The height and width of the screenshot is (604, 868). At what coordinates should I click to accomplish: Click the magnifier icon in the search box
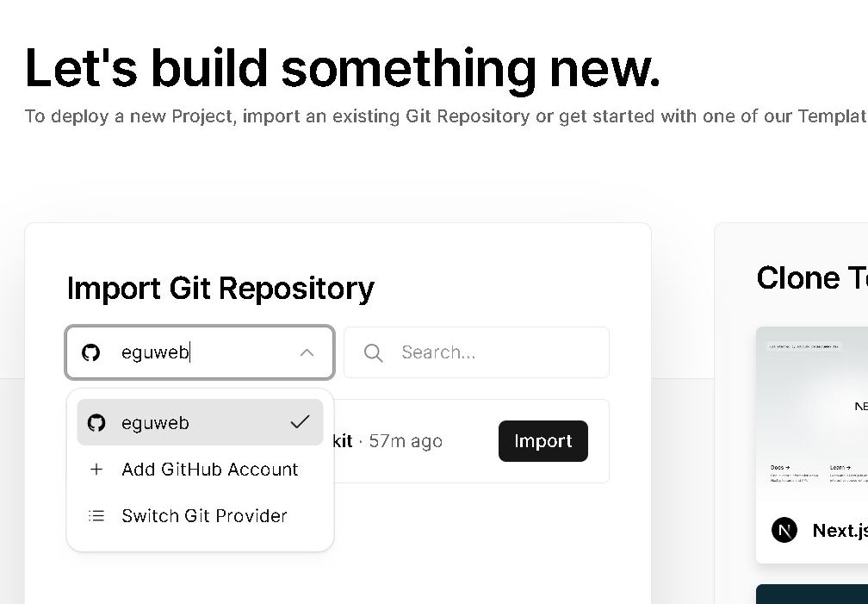(x=373, y=352)
